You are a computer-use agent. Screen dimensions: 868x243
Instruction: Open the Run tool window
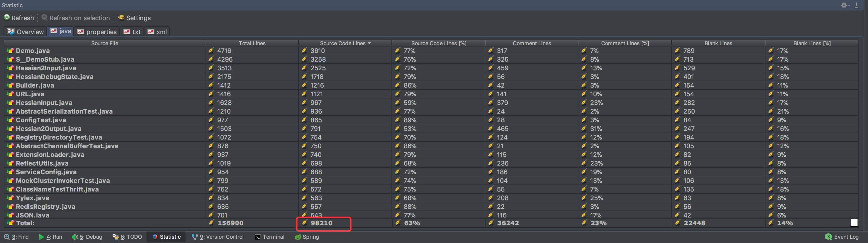(x=50, y=237)
